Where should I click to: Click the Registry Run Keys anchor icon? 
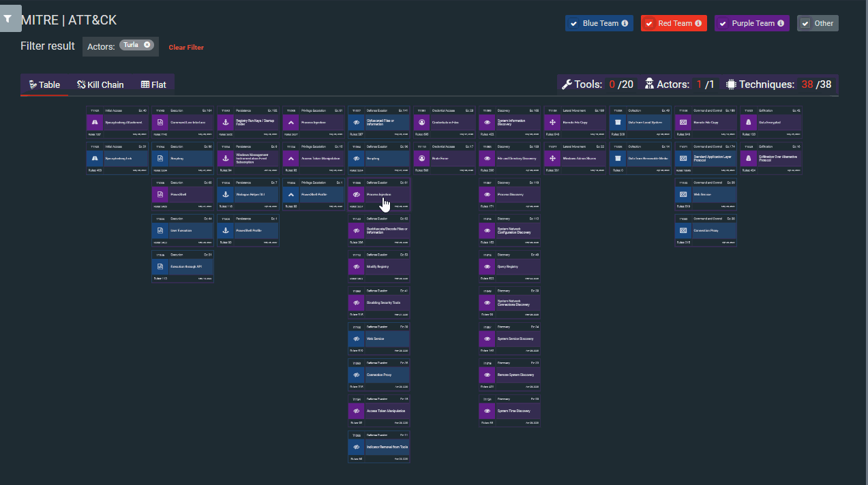226,123
